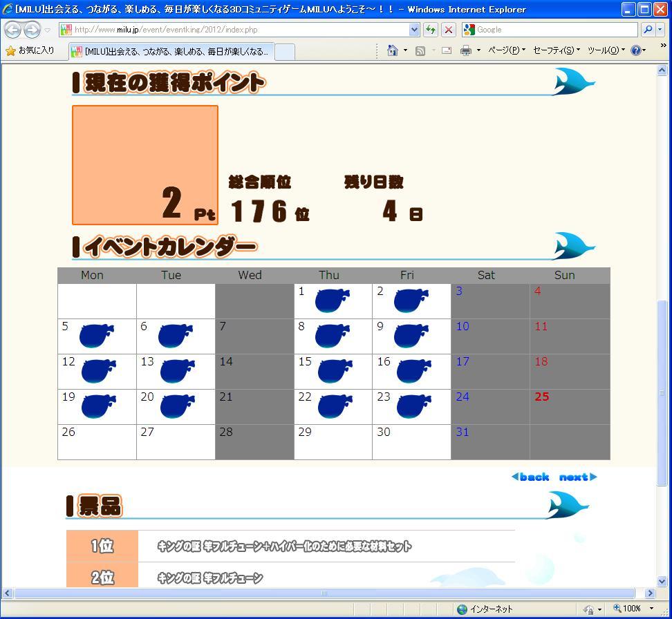Open the ツール(O) menu
672x619 pixels.
[x=606, y=50]
